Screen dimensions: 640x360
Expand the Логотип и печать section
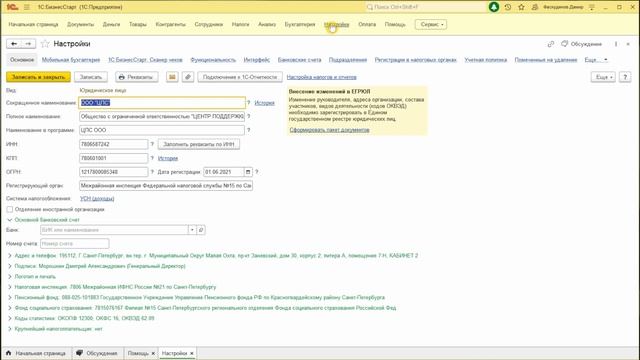[x=10, y=277]
